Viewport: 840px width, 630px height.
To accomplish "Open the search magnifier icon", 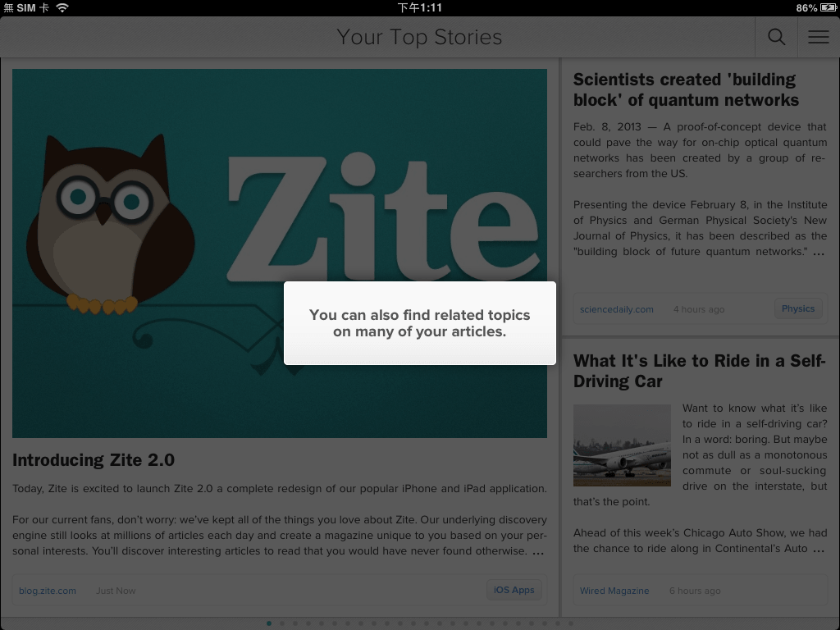I will (776, 37).
